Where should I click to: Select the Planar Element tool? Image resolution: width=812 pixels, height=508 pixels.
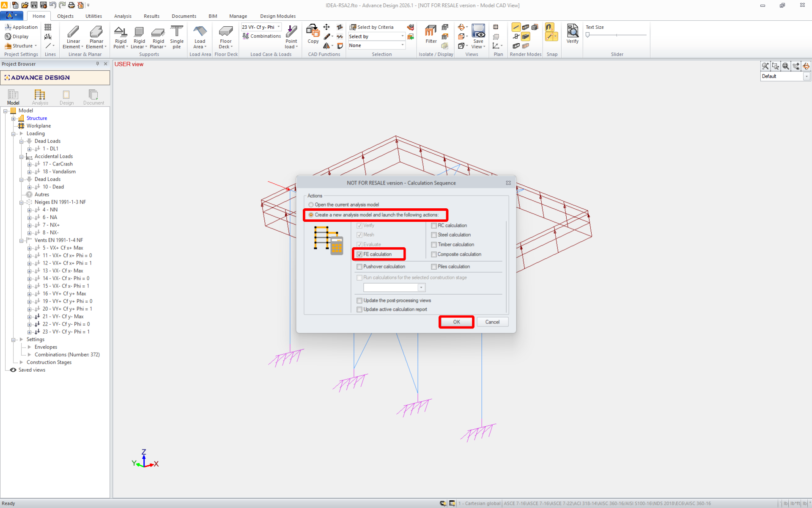coord(96,32)
